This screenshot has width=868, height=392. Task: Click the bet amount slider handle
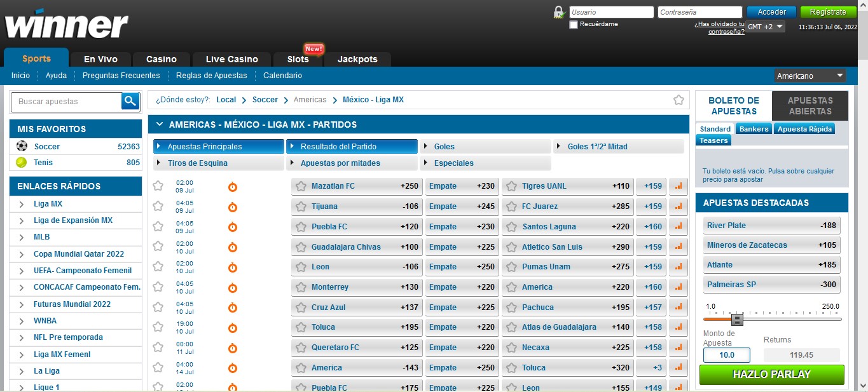(737, 319)
